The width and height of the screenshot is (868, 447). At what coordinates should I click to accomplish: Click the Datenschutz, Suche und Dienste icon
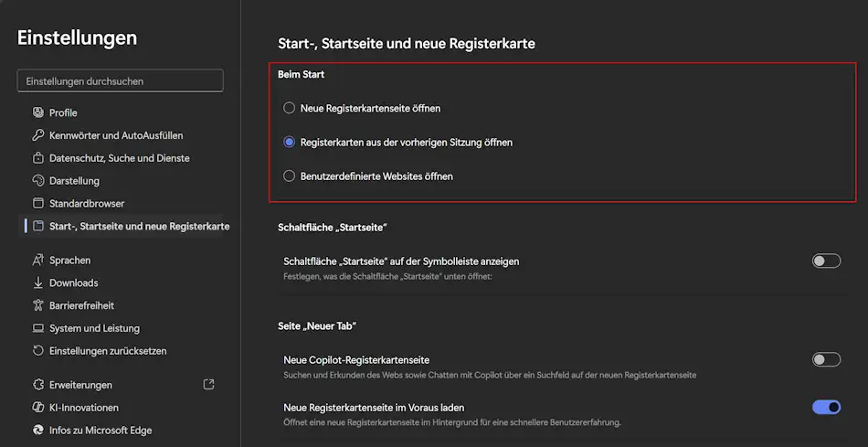tap(38, 158)
